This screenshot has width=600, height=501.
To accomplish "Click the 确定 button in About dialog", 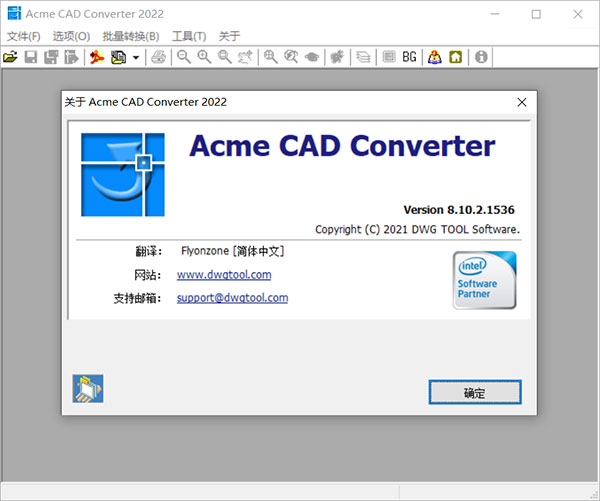I will coord(475,392).
